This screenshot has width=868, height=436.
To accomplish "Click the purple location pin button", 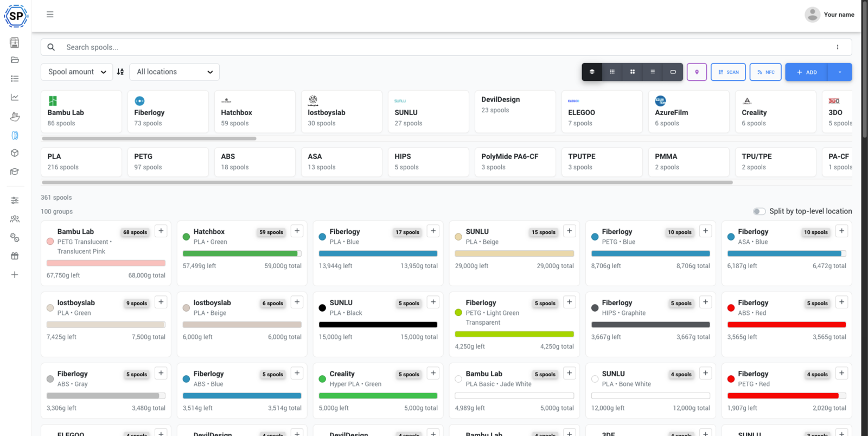I will 697,72.
